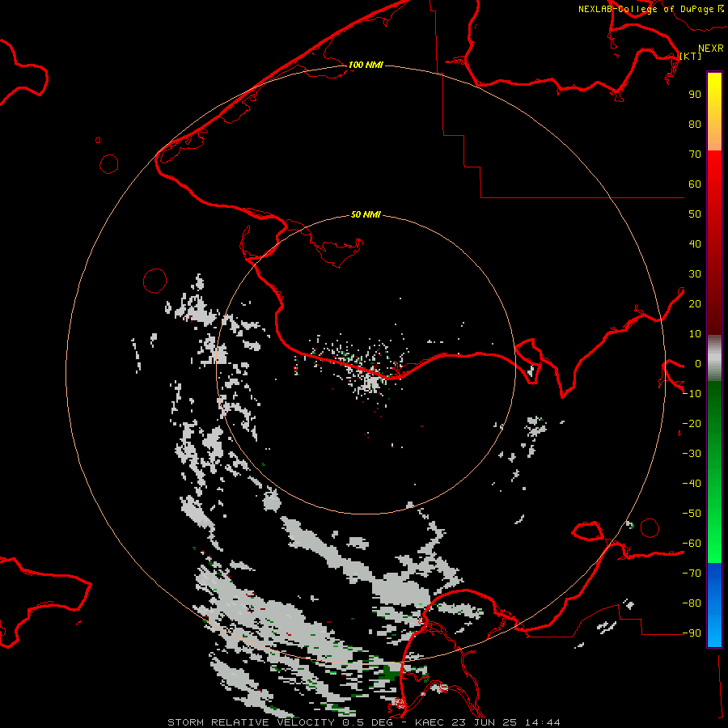Click the [KT] units label
Viewport: 728px width, 728px height.
(x=691, y=56)
